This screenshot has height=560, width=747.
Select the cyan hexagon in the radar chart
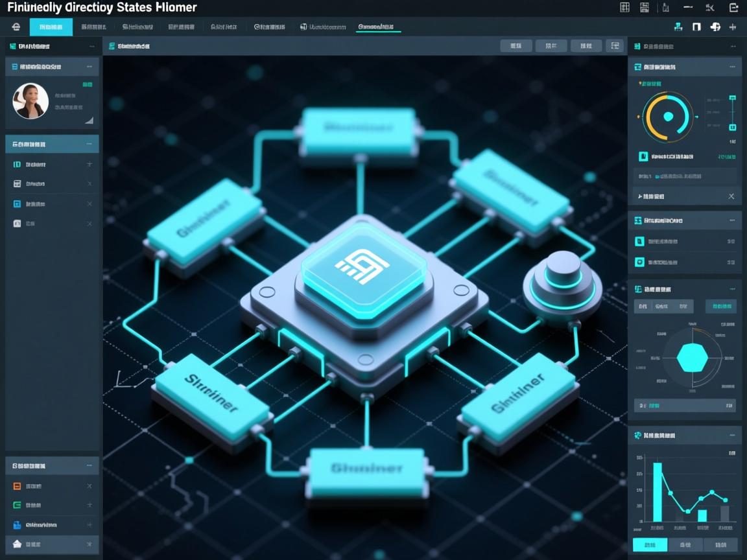(x=693, y=357)
